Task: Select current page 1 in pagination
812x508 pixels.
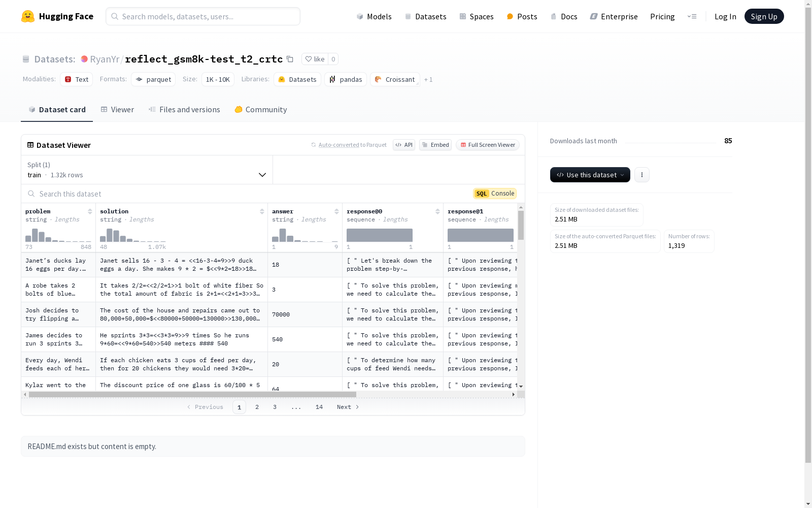Action: (x=239, y=407)
